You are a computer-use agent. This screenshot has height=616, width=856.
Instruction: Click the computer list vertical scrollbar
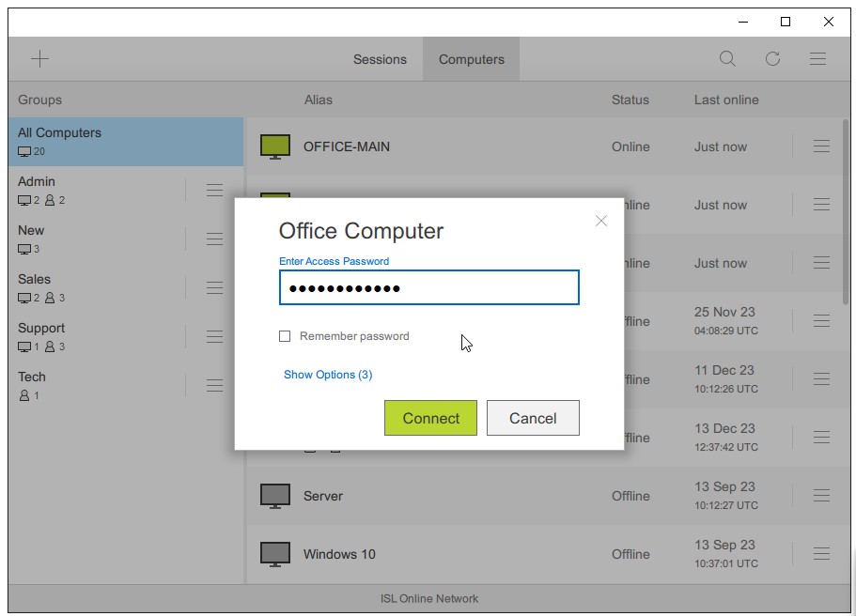pos(846,216)
